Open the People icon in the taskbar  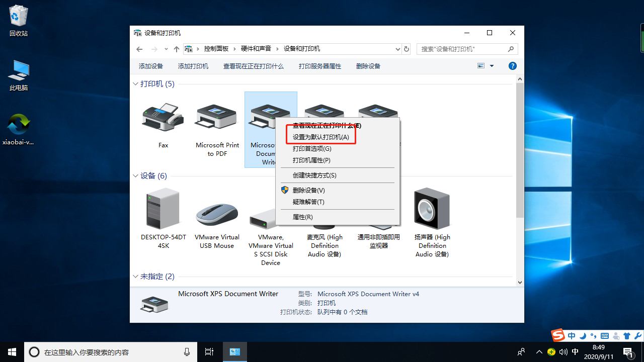point(522,352)
